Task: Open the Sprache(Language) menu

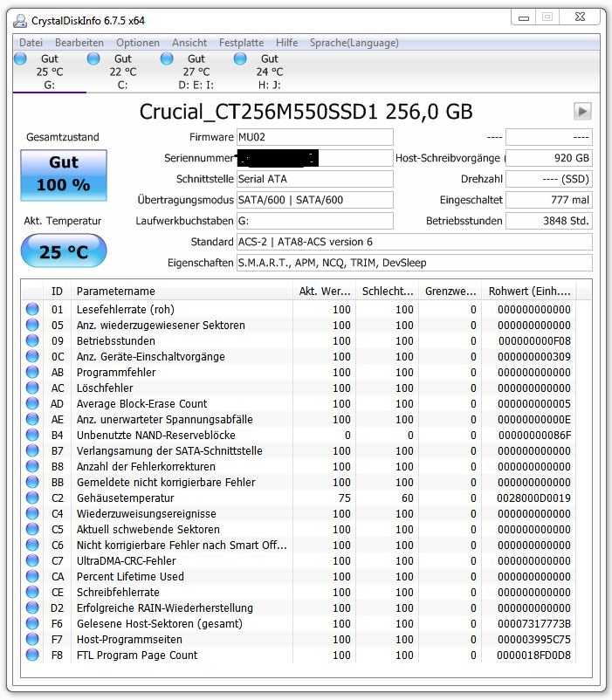Action: point(354,43)
